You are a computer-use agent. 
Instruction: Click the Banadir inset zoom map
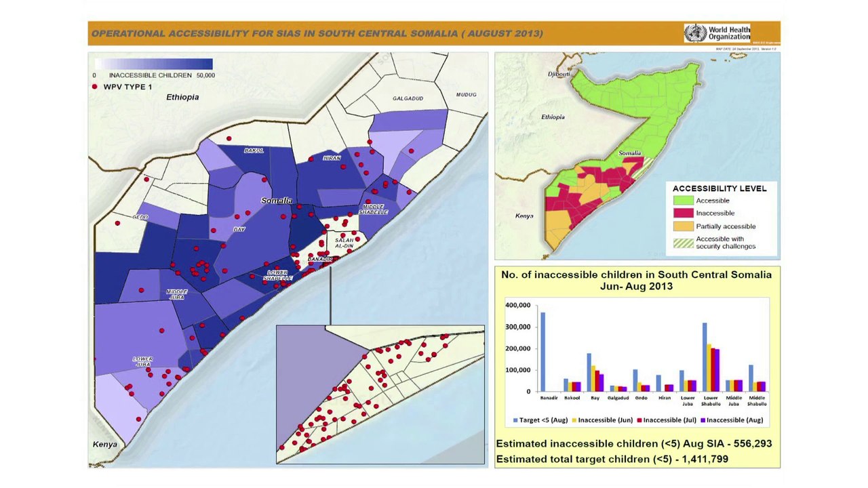pyautogui.click(x=380, y=394)
